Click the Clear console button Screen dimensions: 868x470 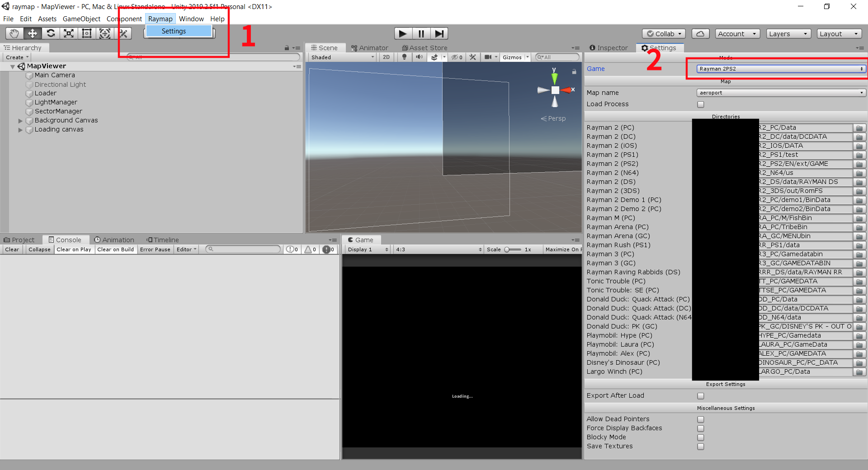click(12, 249)
